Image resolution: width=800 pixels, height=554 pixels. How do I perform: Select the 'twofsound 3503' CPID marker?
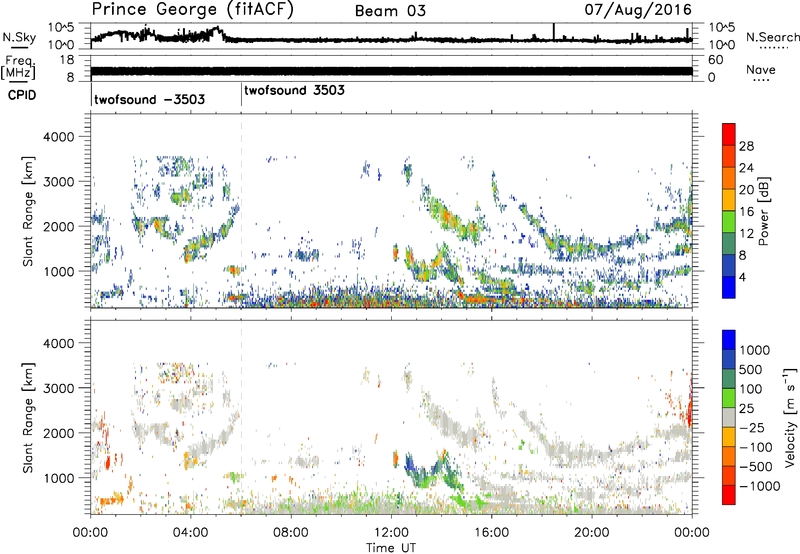coord(294,90)
